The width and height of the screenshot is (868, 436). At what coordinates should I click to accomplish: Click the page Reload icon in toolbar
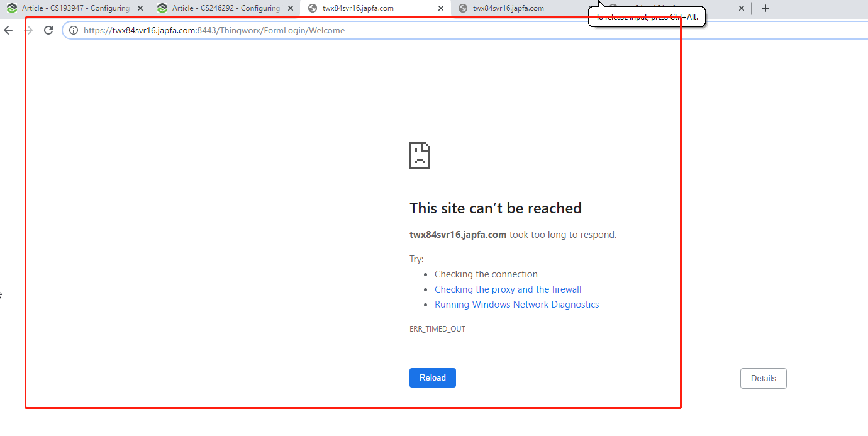coord(48,30)
